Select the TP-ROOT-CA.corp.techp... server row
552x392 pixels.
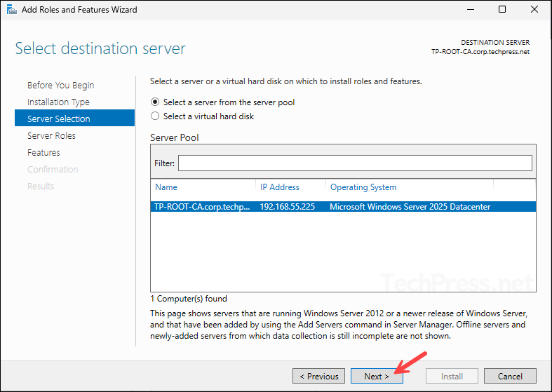(343, 207)
